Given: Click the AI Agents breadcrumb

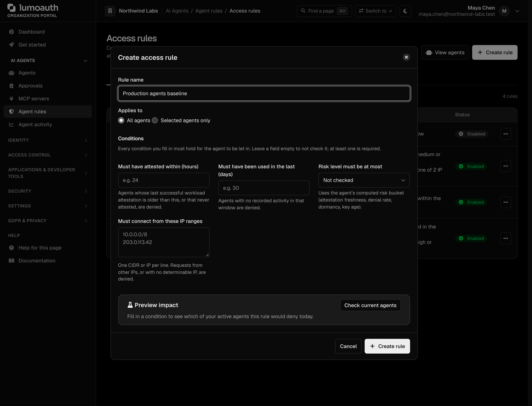Looking at the screenshot, I should [x=177, y=11].
